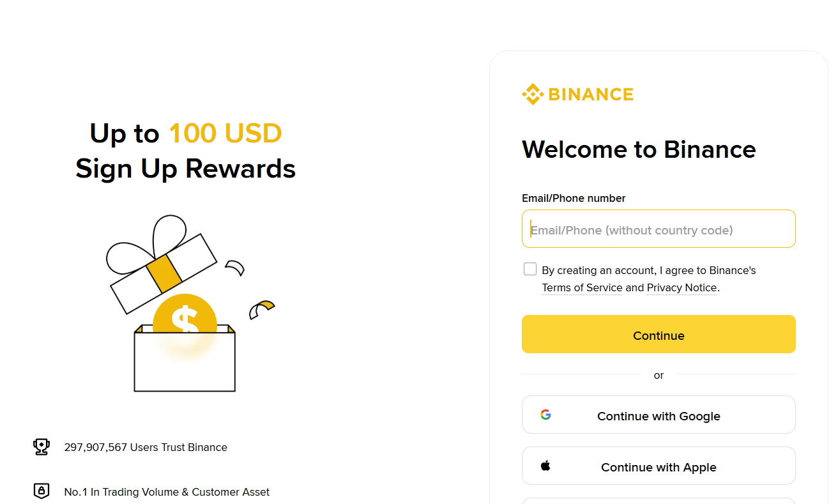Screen dimensions: 838x504
Task: Click the Binance diamond logo icon
Action: tap(532, 94)
